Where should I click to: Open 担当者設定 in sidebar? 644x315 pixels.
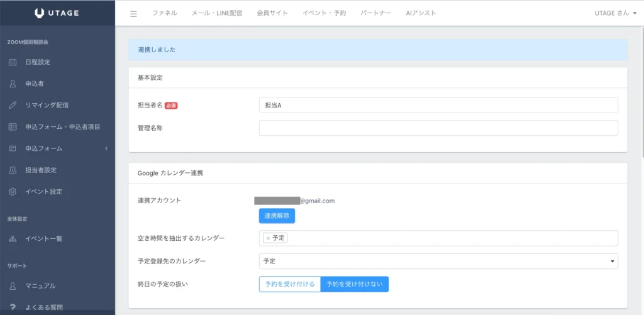(41, 170)
